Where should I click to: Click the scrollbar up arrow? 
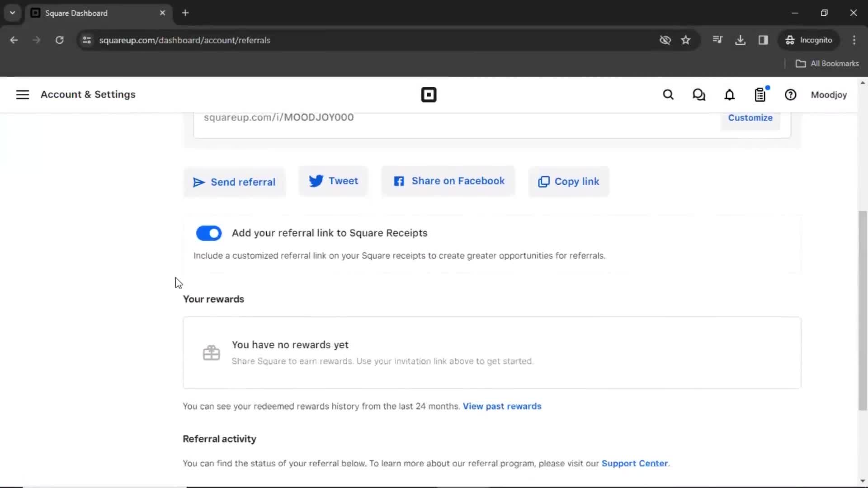tap(863, 83)
